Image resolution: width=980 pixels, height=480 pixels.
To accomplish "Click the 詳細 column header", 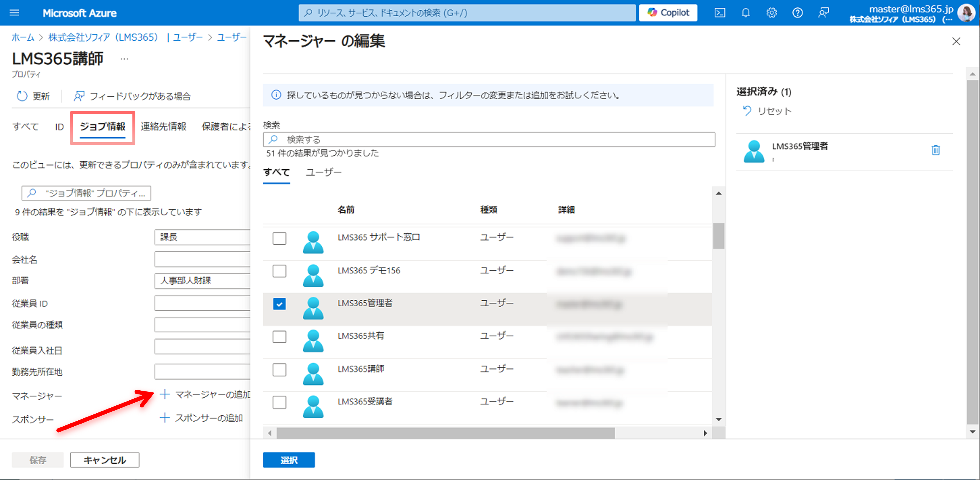I will [x=566, y=209].
